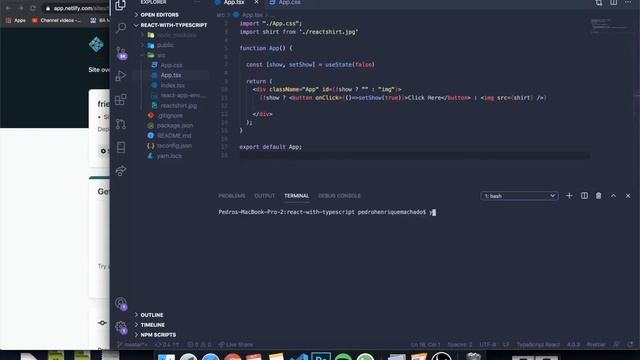Open the Visual Studio Code Dock icon
This screenshot has height=360, width=640.
(299, 357)
